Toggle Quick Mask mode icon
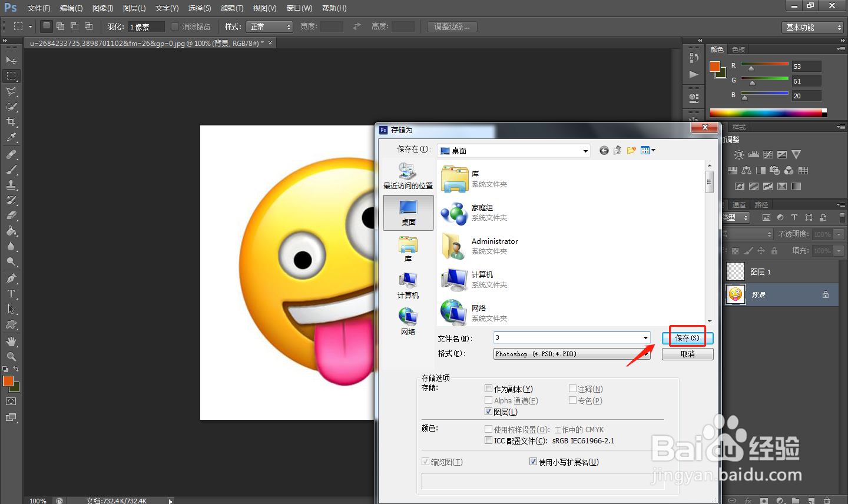 coord(11,402)
